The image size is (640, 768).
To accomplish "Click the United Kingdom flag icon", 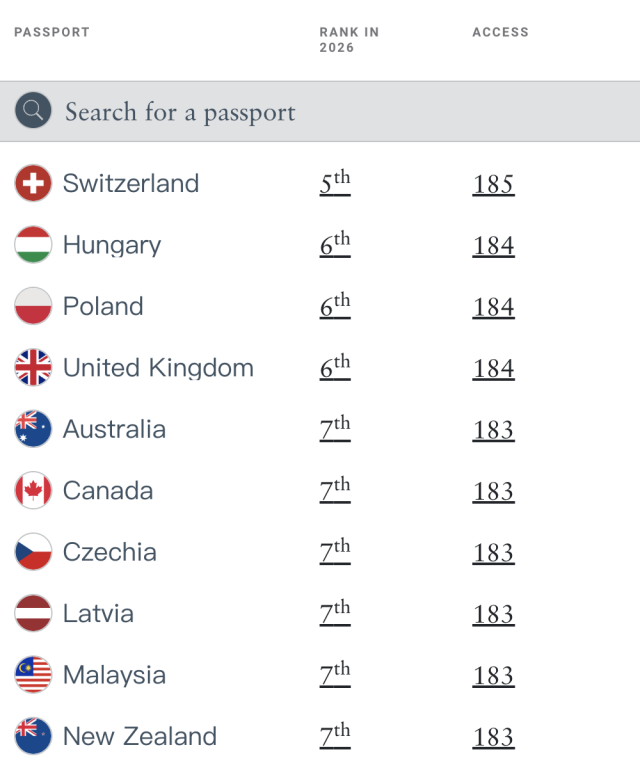I will 33,367.
